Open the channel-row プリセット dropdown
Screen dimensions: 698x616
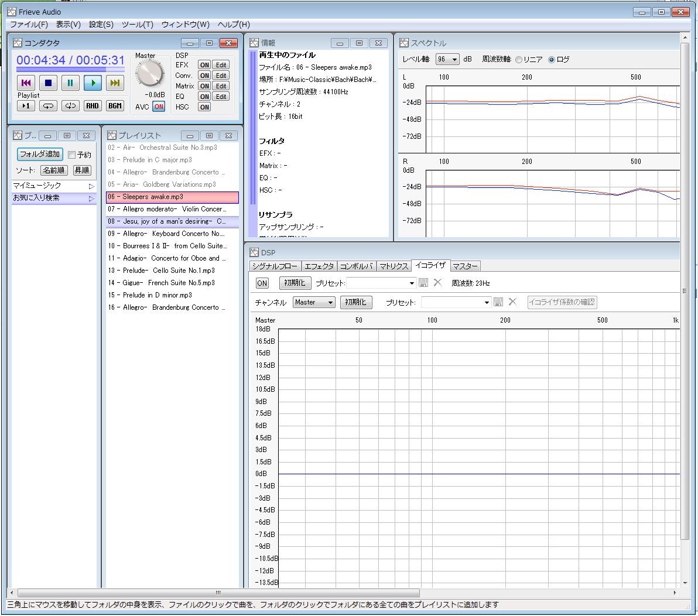click(x=456, y=302)
